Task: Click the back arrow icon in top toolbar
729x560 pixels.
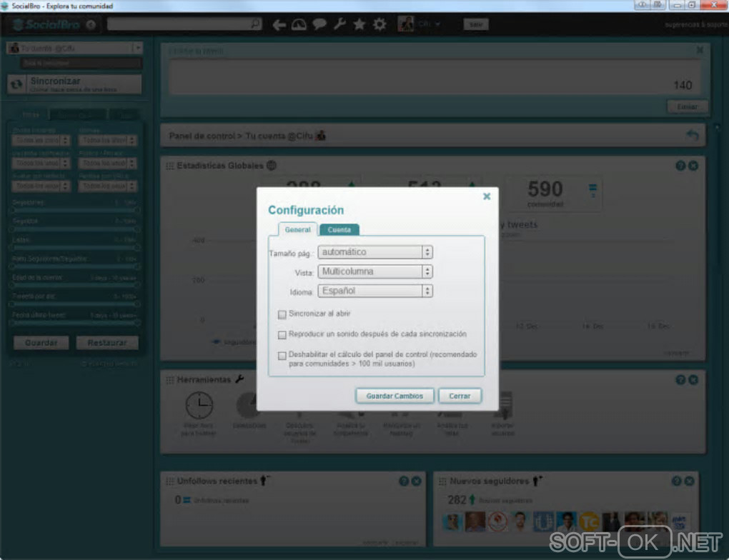Action: tap(279, 24)
